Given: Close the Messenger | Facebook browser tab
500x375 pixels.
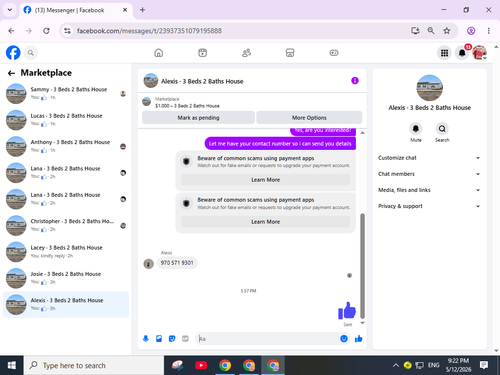Looking at the screenshot, I should click(125, 10).
